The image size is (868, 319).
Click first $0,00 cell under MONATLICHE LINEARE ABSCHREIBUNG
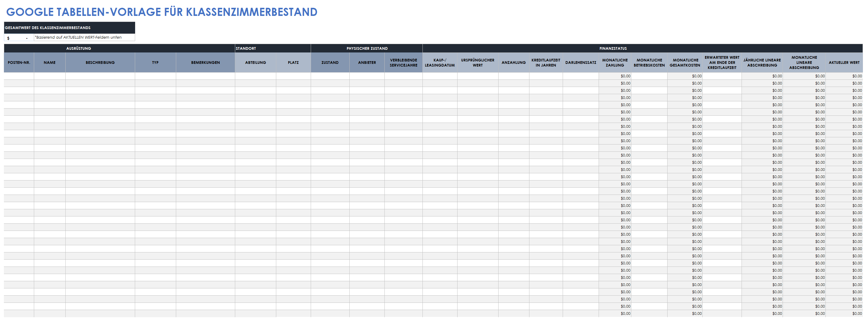[804, 76]
